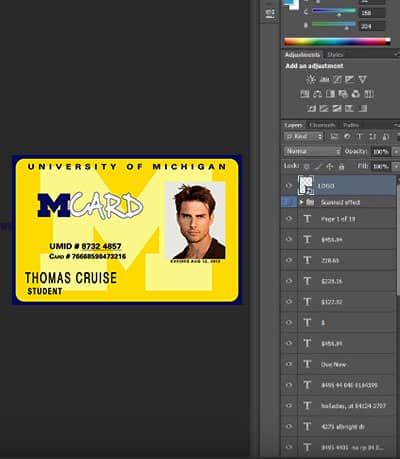This screenshot has width=400, height=459.
Task: Hide the '$122.02' text layer
Action: click(x=289, y=302)
